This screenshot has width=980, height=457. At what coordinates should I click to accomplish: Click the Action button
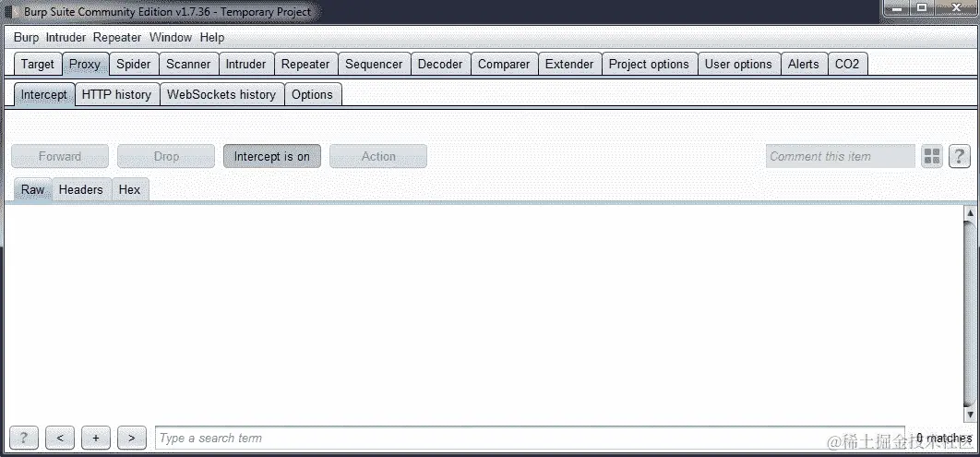click(378, 156)
